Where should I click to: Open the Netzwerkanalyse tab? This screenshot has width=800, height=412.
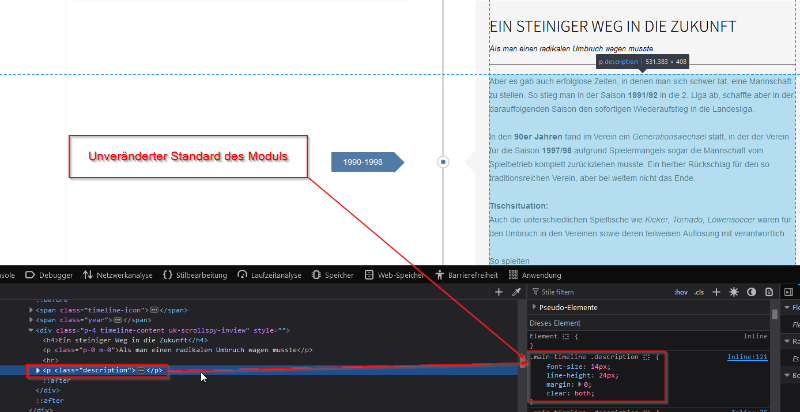[117, 275]
